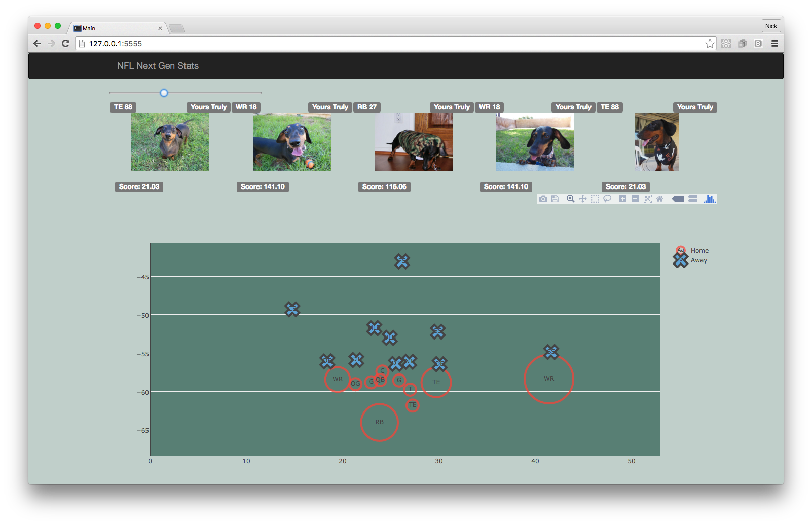Toggle the Home trace in legend
This screenshot has width=812, height=525.
tap(692, 251)
